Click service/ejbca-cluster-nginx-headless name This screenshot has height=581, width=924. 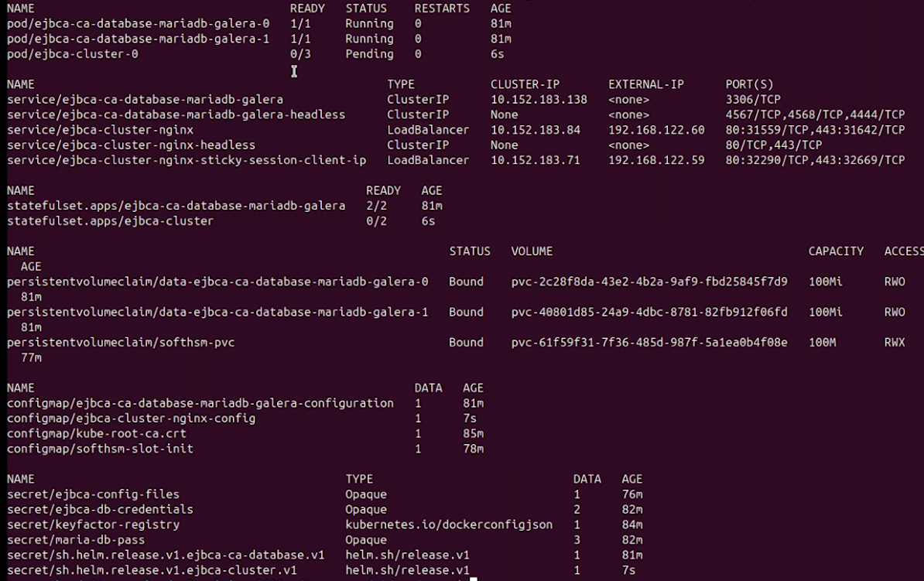pos(131,145)
